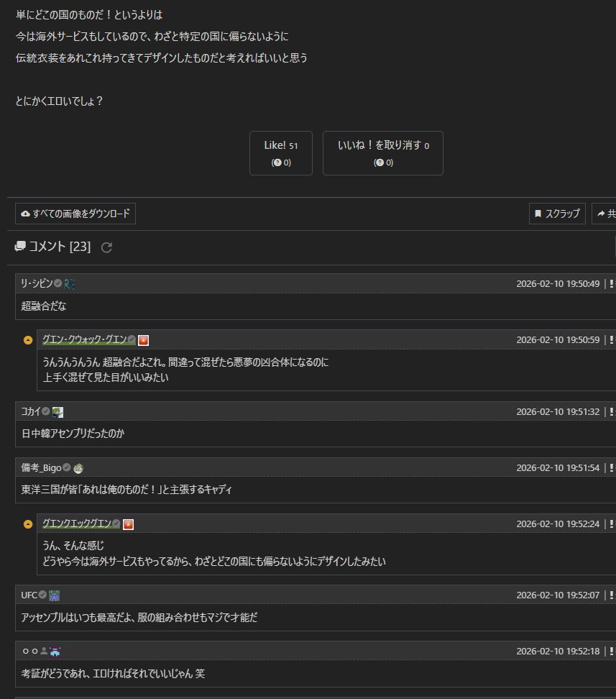Scrap this post with the スクラップ button
The width and height of the screenshot is (616, 699).
pos(557,214)
